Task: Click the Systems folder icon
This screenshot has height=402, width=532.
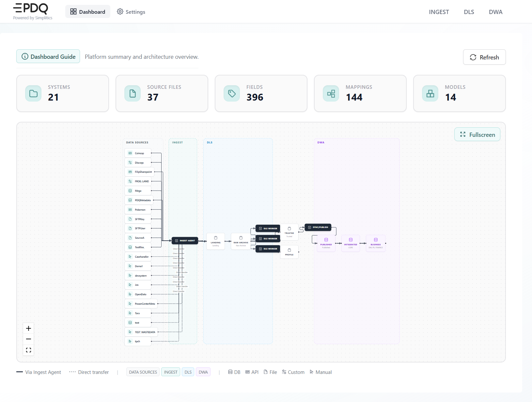Action: click(33, 93)
